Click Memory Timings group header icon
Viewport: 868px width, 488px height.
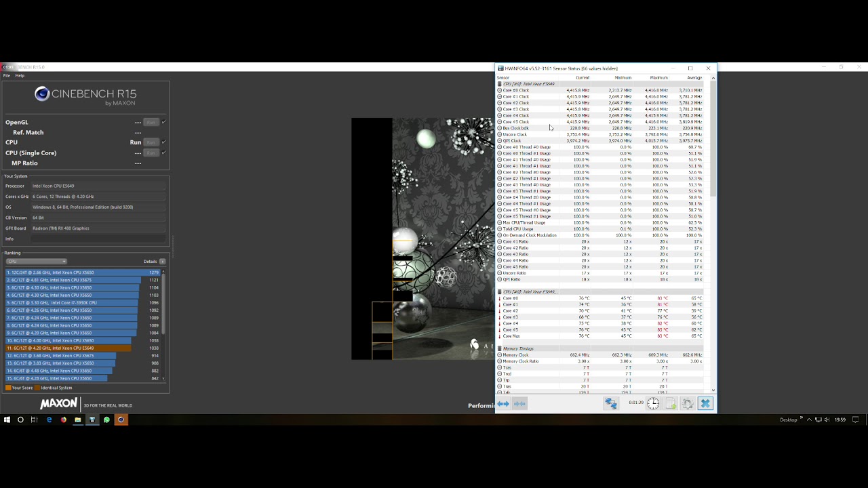tap(500, 349)
